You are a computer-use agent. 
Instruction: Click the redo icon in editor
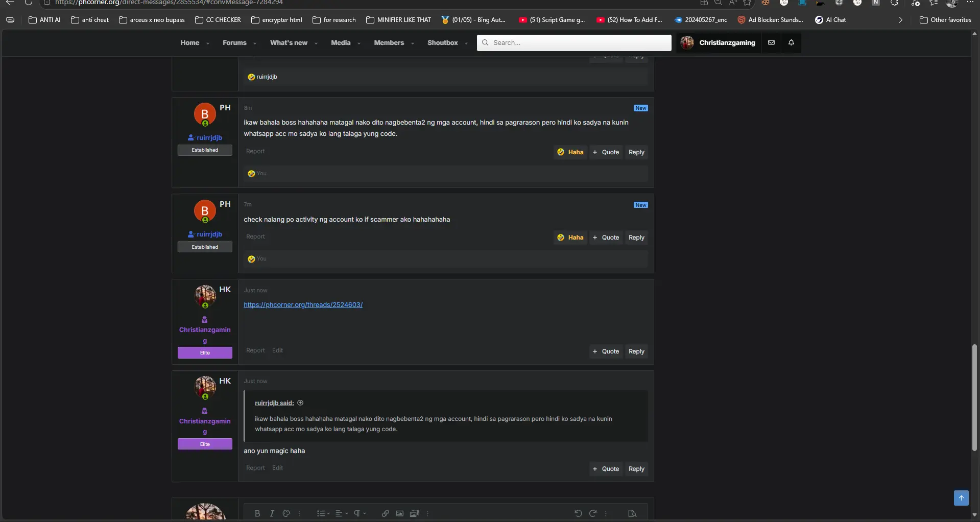coord(593,513)
